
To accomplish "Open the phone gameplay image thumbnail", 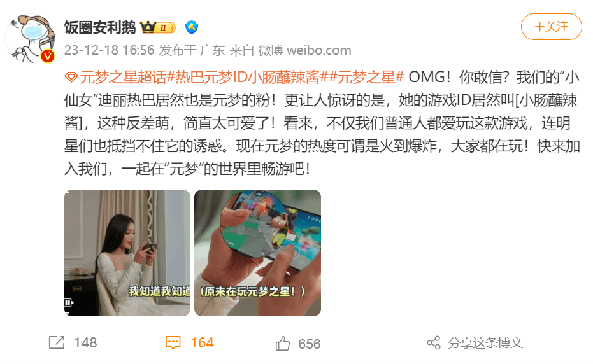I will pos(257,253).
